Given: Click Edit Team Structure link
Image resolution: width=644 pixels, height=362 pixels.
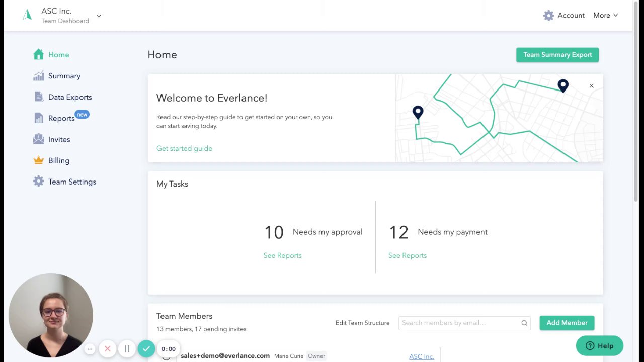Looking at the screenshot, I should pyautogui.click(x=362, y=323).
